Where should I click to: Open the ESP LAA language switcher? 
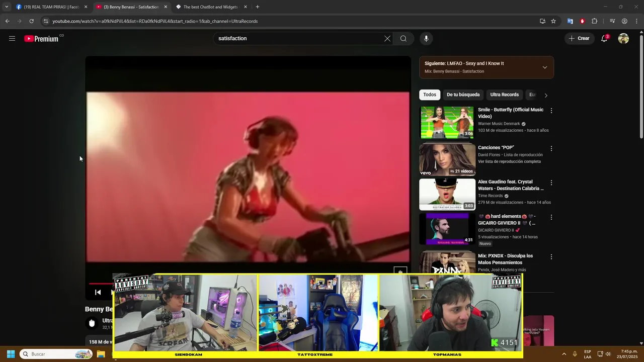click(x=588, y=354)
